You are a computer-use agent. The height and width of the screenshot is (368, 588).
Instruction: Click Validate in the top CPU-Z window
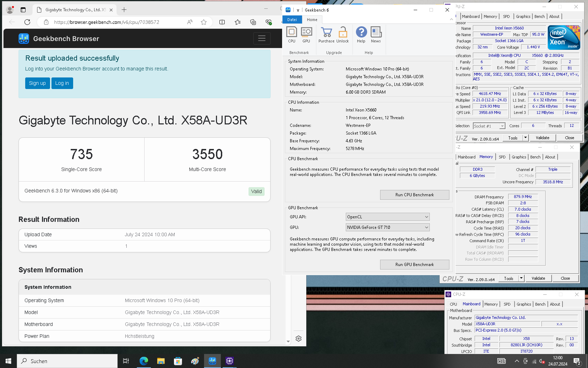tap(542, 138)
